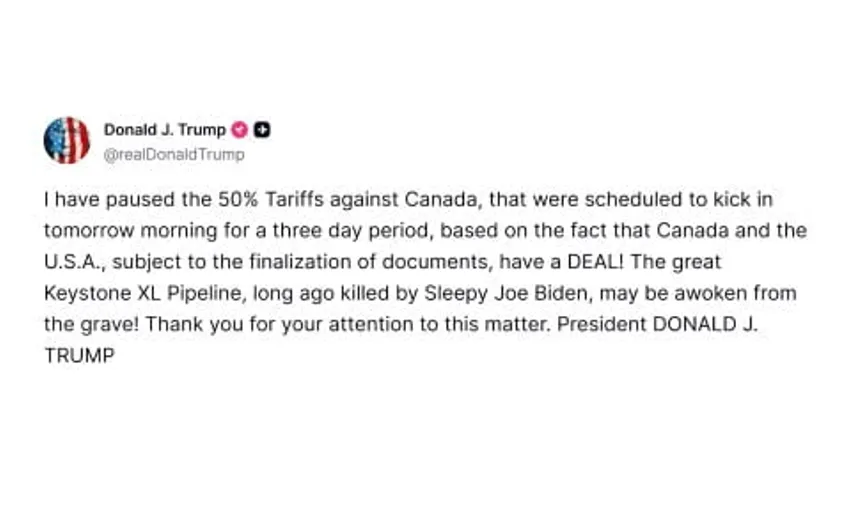The image size is (856, 511).
Task: Click the final word "TRUMP" on last line
Action: click(x=79, y=356)
